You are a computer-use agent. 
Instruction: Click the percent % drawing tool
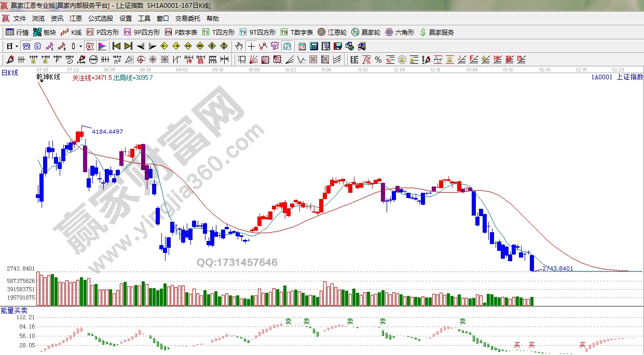(x=378, y=60)
